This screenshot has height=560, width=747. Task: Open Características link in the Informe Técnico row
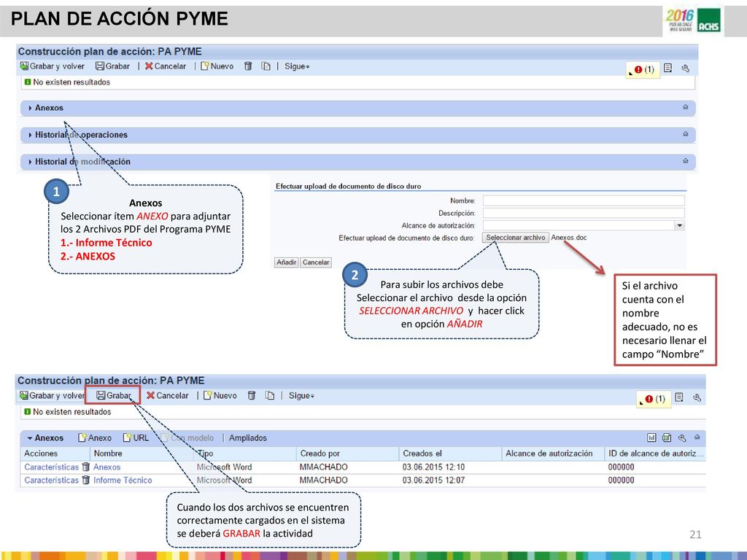click(52, 481)
